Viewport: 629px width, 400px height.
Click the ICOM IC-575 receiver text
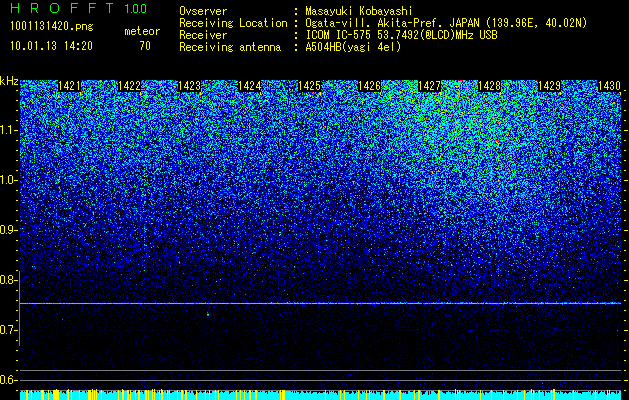tap(401, 35)
